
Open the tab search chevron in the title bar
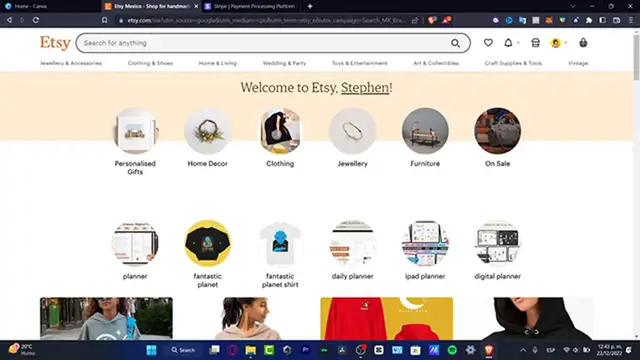coord(573,6)
